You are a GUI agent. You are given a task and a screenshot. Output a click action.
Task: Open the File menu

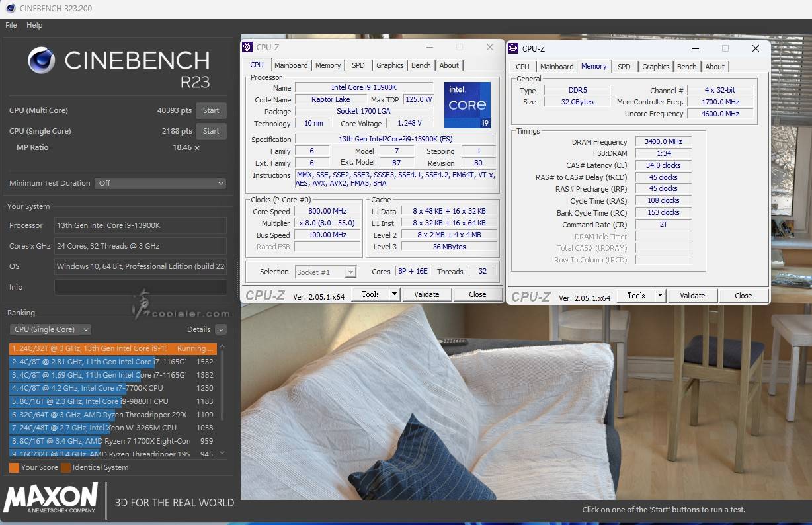(x=11, y=25)
